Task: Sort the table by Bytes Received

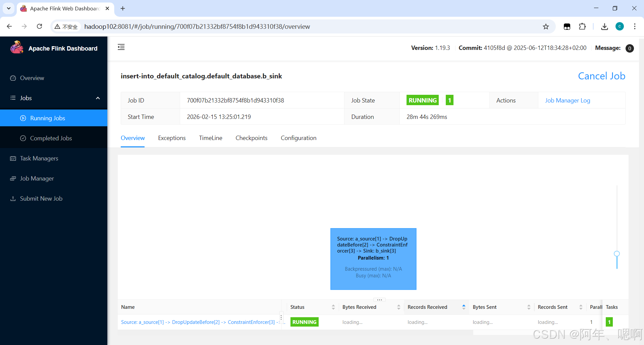Action: (x=398, y=307)
